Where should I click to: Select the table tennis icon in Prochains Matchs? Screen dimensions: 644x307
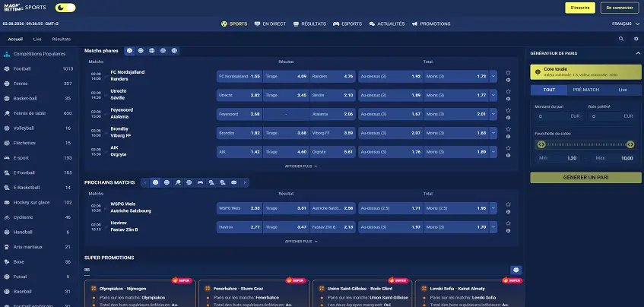(x=178, y=182)
